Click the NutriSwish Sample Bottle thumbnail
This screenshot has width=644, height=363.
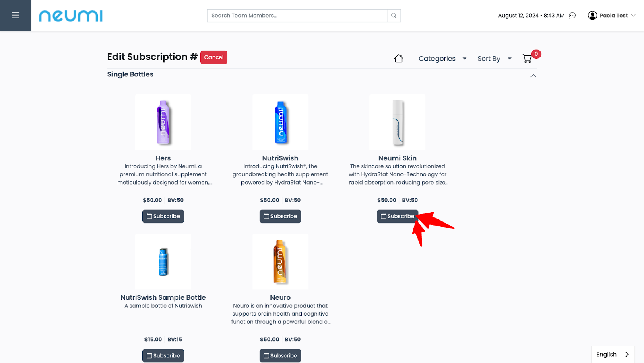click(163, 262)
